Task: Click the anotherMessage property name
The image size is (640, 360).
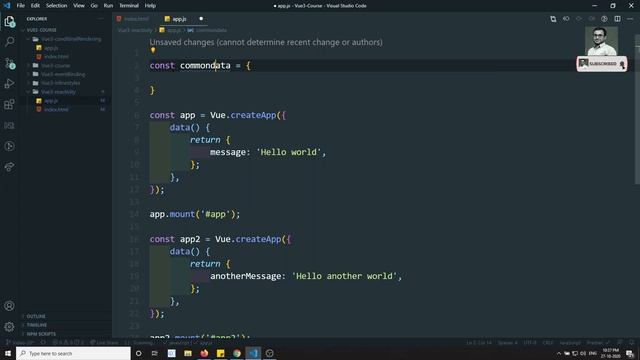Action: pos(245,276)
